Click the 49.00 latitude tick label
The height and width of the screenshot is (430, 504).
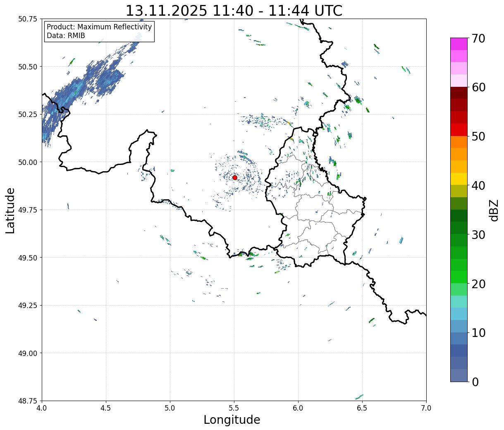(28, 353)
